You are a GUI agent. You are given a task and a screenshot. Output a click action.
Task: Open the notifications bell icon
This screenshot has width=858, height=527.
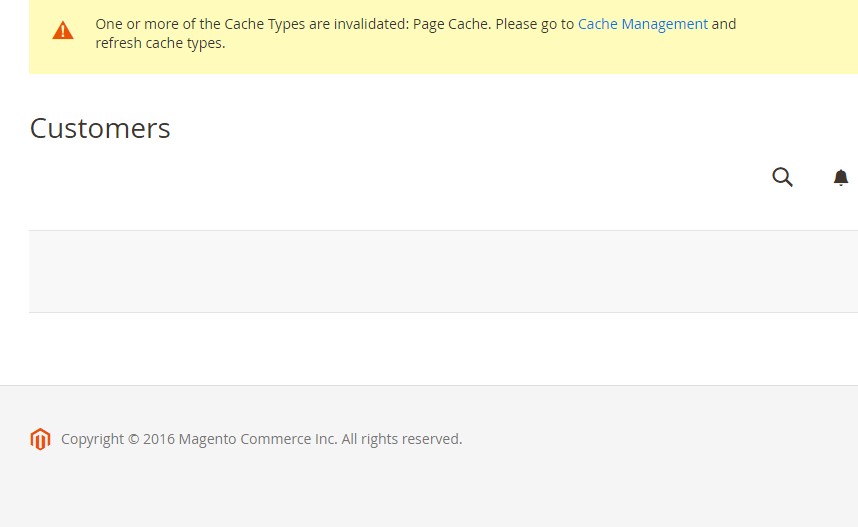(x=840, y=177)
